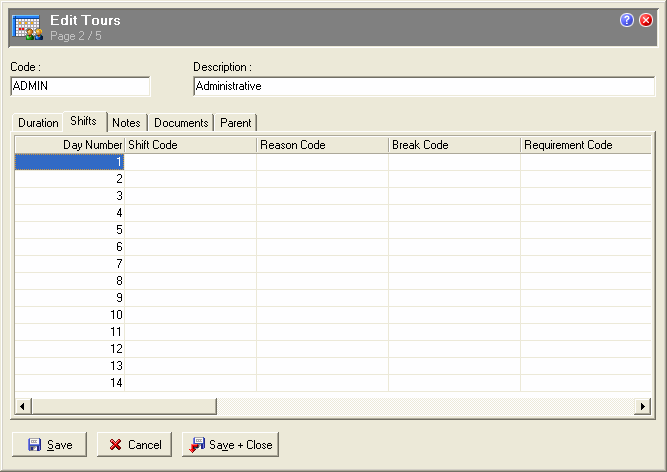Click the horizontal scrollbar left arrow
The height and width of the screenshot is (472, 667).
click(22, 406)
